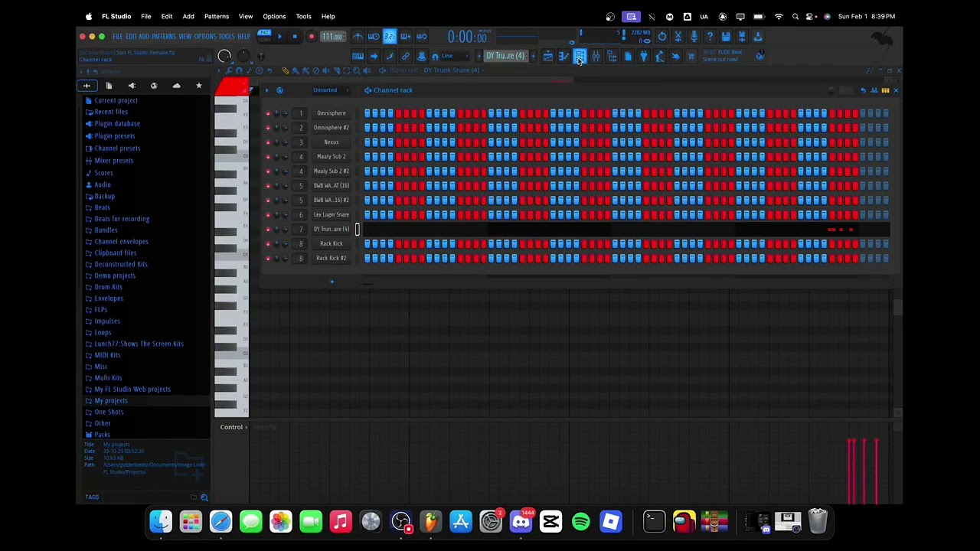The image size is (980, 551).
Task: Open the Piano roll toolbar icon
Action: (563, 56)
